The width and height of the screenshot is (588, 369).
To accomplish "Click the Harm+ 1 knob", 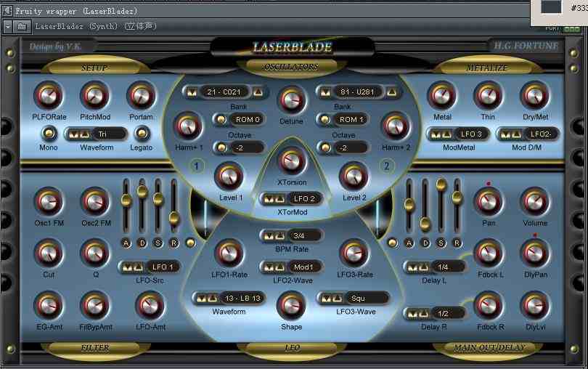I will [188, 126].
